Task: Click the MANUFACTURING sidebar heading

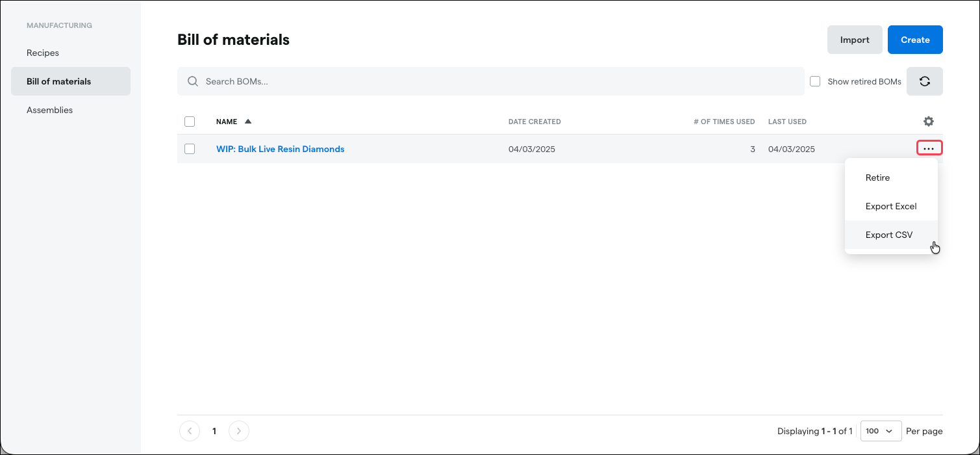Action: (x=59, y=25)
